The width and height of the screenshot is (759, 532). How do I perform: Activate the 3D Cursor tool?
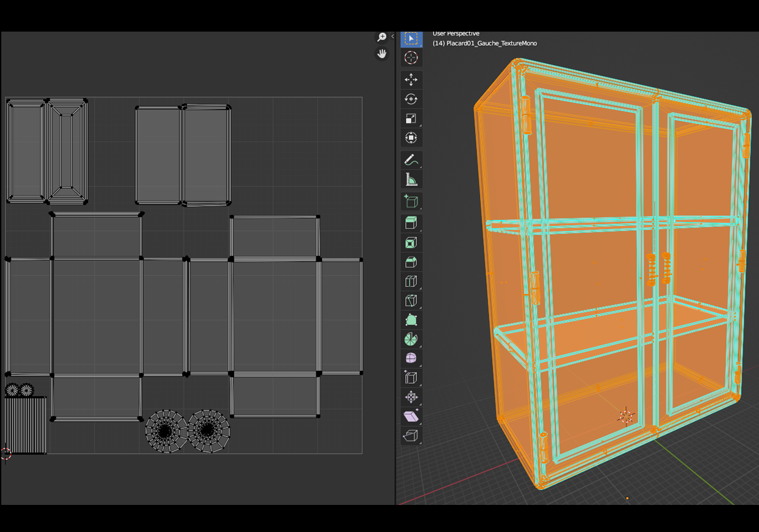(411, 58)
